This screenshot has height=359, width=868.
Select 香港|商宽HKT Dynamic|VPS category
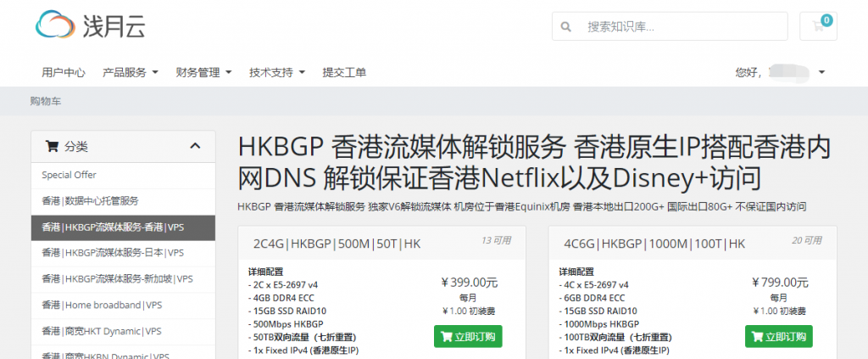pos(124,331)
